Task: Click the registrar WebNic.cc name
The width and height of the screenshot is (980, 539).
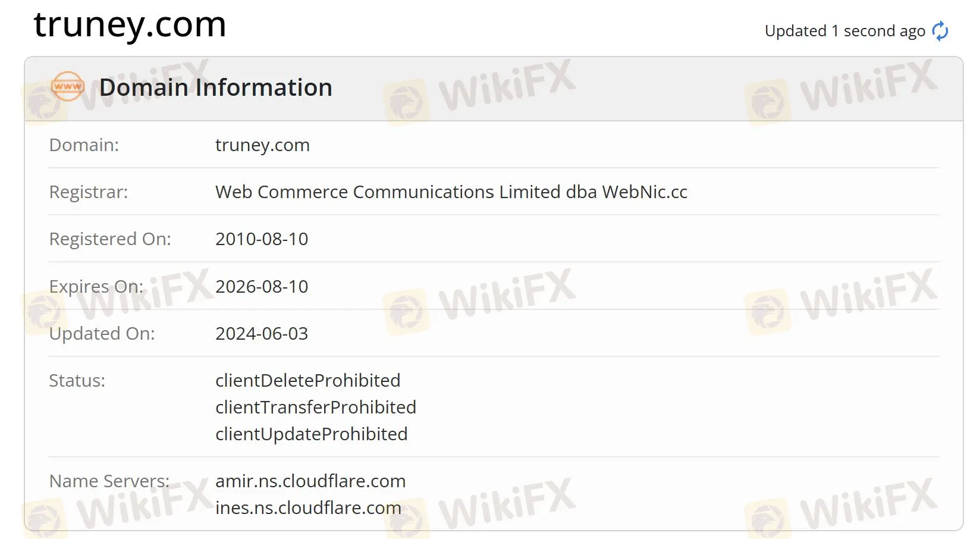Action: point(451,192)
